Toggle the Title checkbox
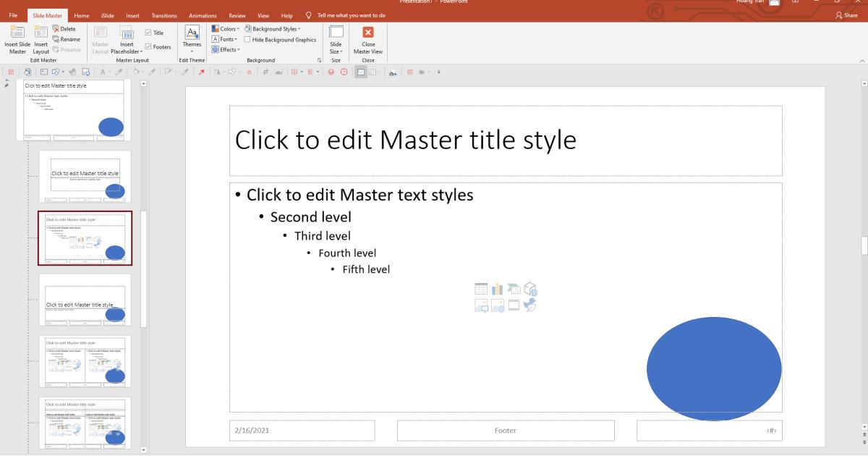868x456 pixels. (x=149, y=32)
